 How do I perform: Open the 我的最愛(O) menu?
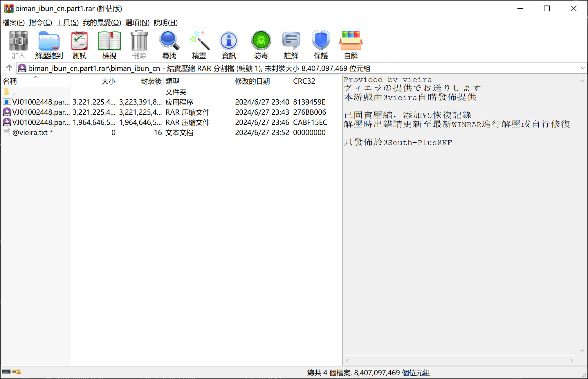102,23
